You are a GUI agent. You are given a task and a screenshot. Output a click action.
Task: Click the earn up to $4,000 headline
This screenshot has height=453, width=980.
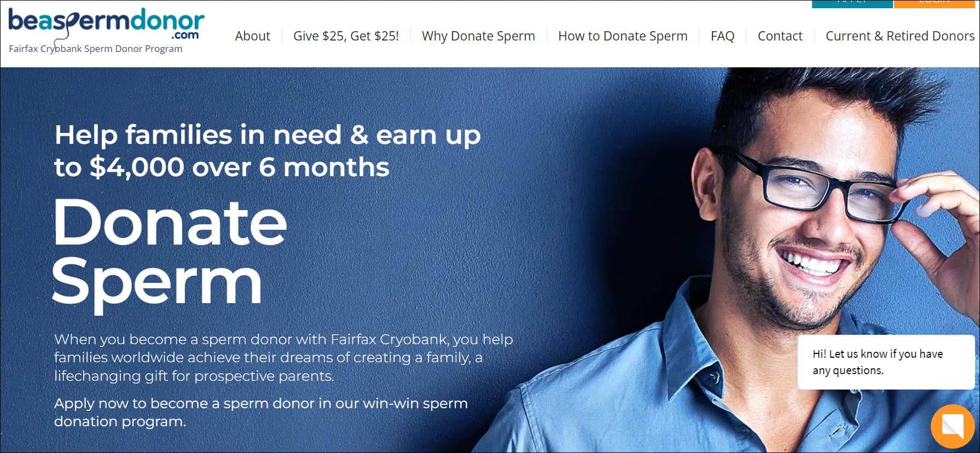[268, 150]
